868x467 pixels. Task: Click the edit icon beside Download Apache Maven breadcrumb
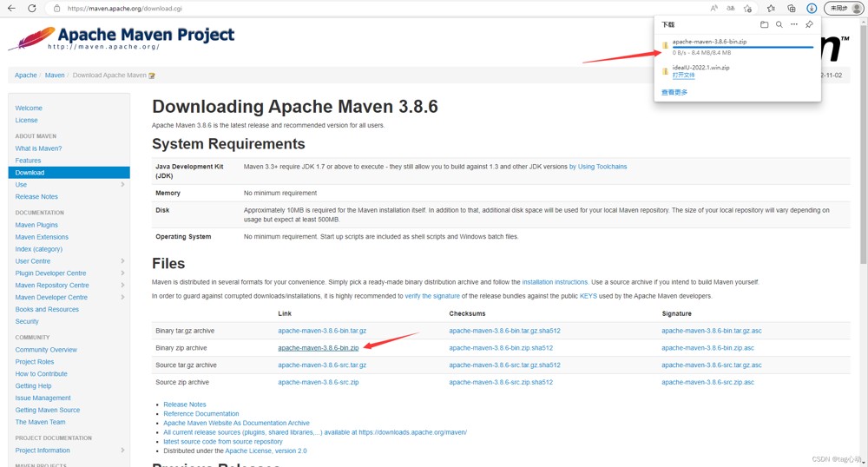click(152, 76)
